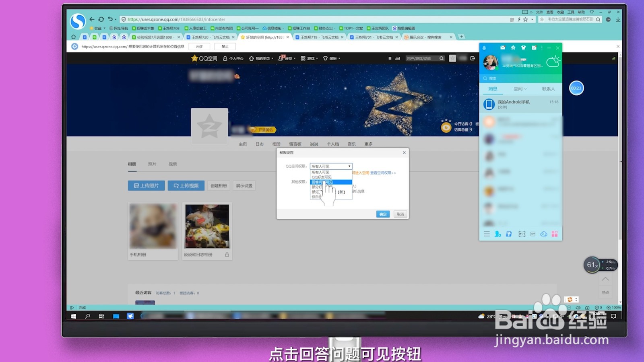Close the 权限设置 dialog
This screenshot has width=644, height=362.
pos(404,152)
